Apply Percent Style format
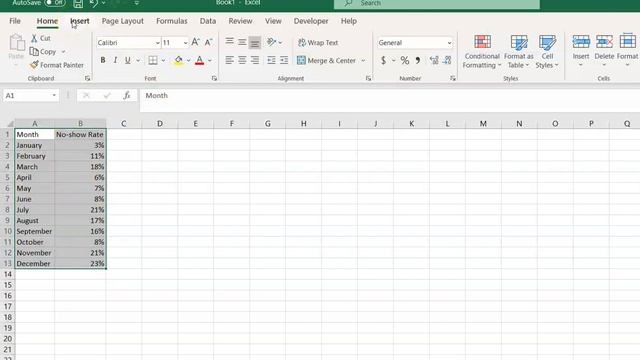Screen dimensions: 640x360 pos(404,60)
